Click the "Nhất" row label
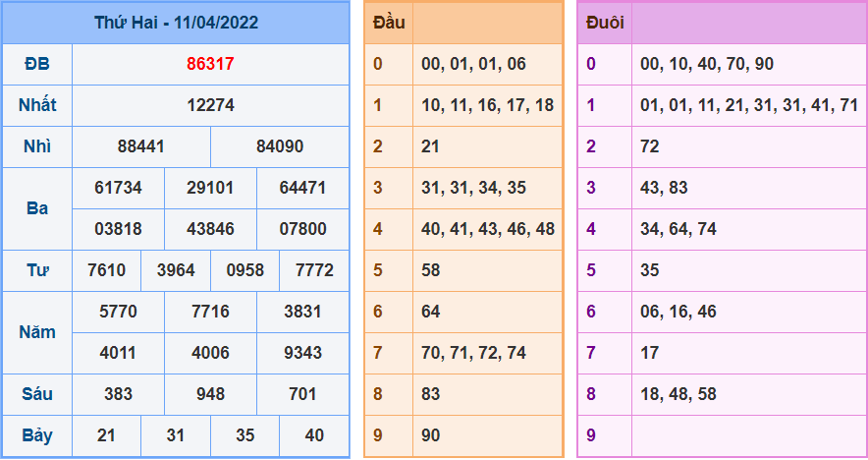Screen dimensions: 868x460 tap(37, 105)
